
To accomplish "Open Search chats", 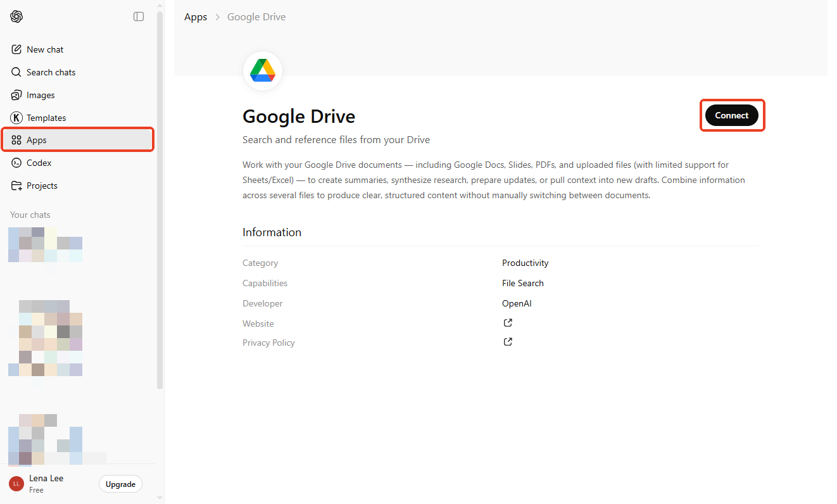I will coord(51,72).
